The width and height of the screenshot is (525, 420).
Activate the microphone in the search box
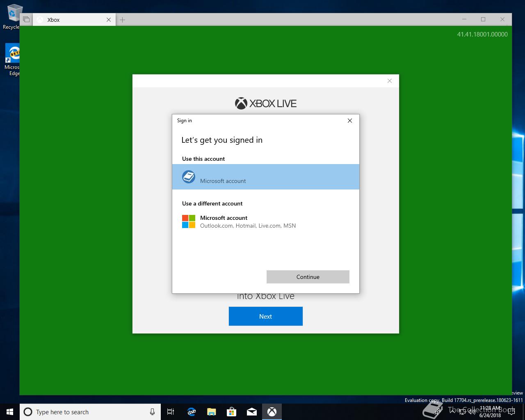click(152, 412)
